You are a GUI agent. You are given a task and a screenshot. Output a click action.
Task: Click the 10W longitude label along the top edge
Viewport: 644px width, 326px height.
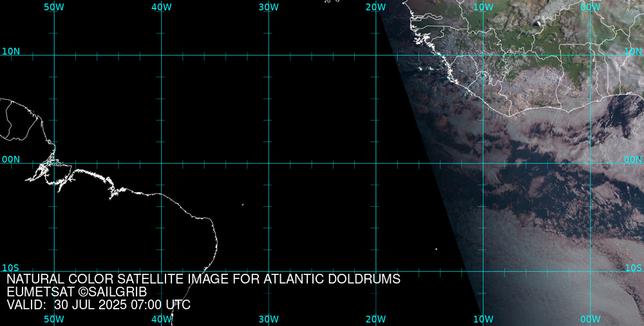tap(484, 7)
